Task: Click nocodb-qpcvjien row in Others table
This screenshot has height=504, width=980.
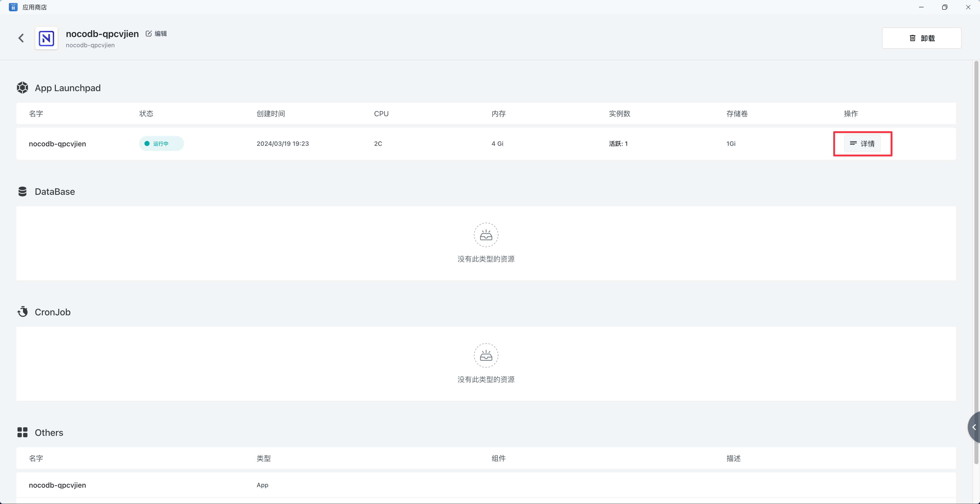Action: (57, 485)
